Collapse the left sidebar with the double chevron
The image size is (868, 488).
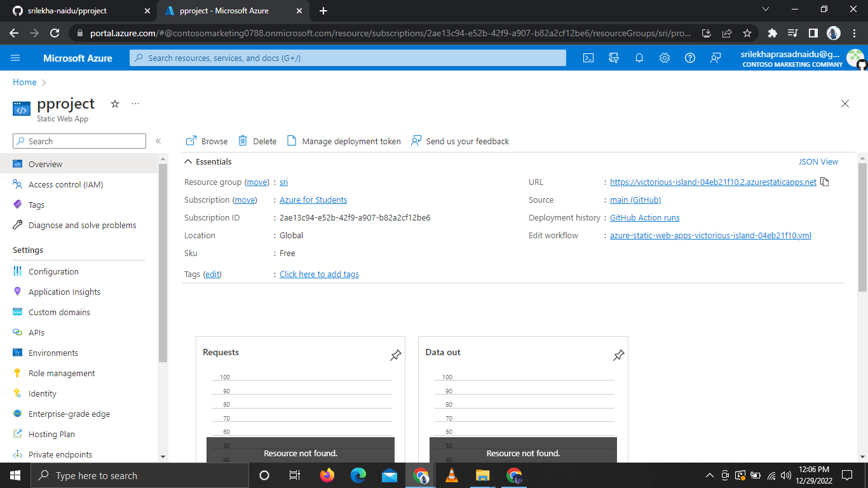(158, 141)
